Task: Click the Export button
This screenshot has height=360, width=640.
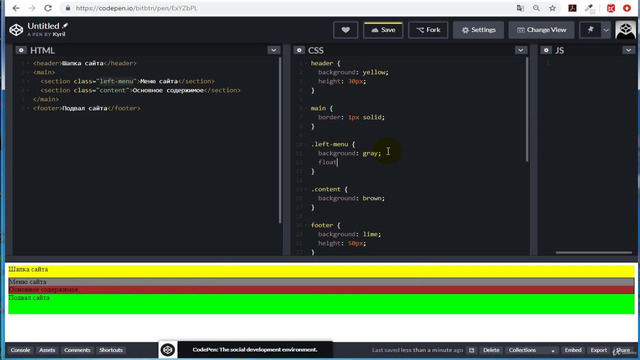Action: [x=599, y=350]
